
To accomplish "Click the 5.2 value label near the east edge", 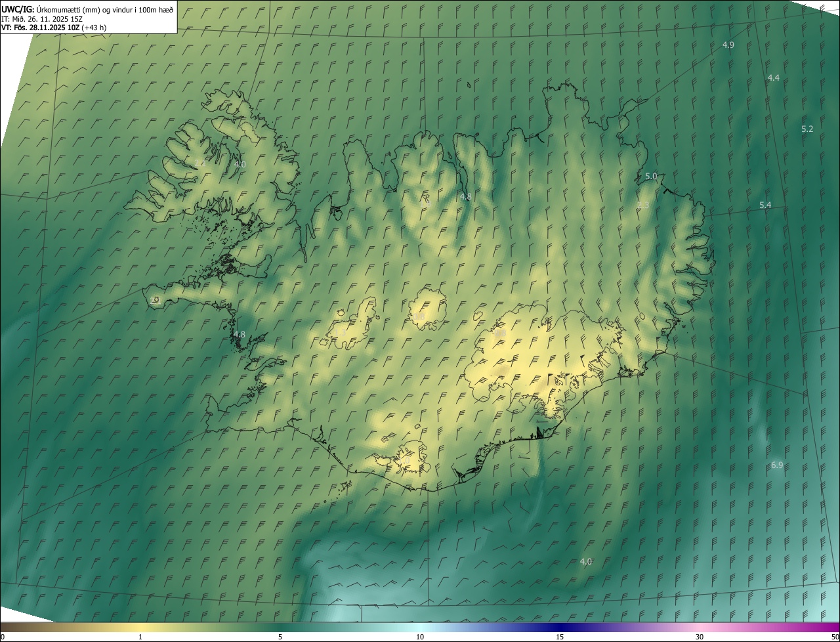I will [x=807, y=129].
